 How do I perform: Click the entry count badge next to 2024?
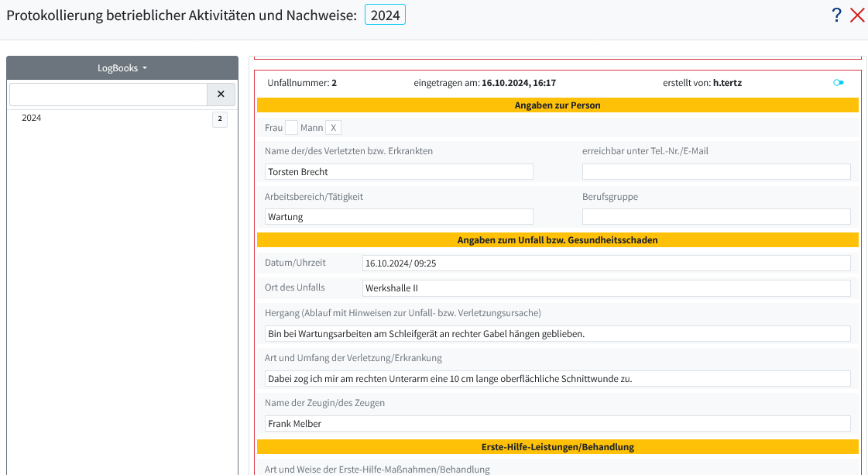(219, 119)
